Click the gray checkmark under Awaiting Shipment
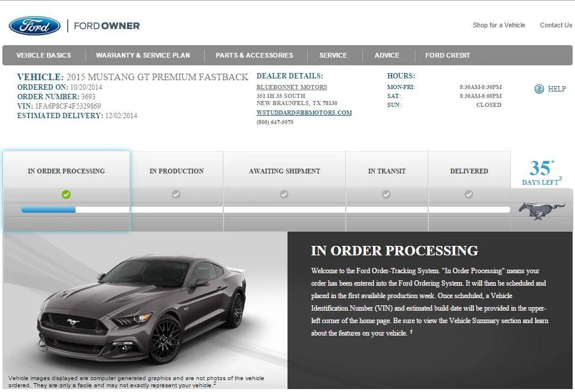The width and height of the screenshot is (575, 392). pos(284,194)
